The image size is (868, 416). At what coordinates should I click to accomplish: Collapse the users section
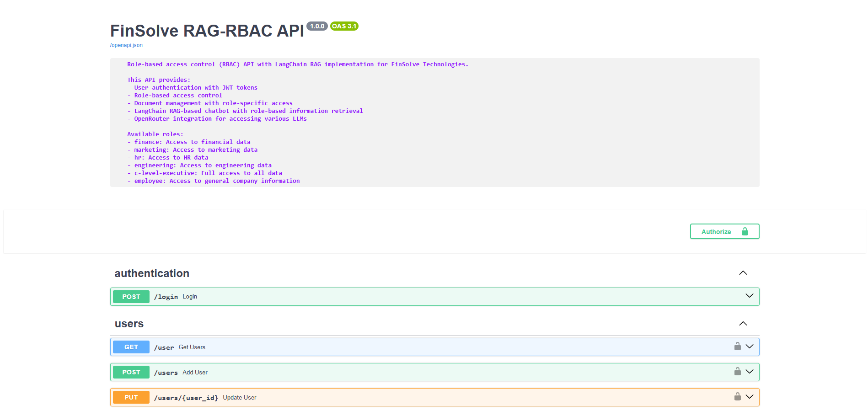click(743, 324)
